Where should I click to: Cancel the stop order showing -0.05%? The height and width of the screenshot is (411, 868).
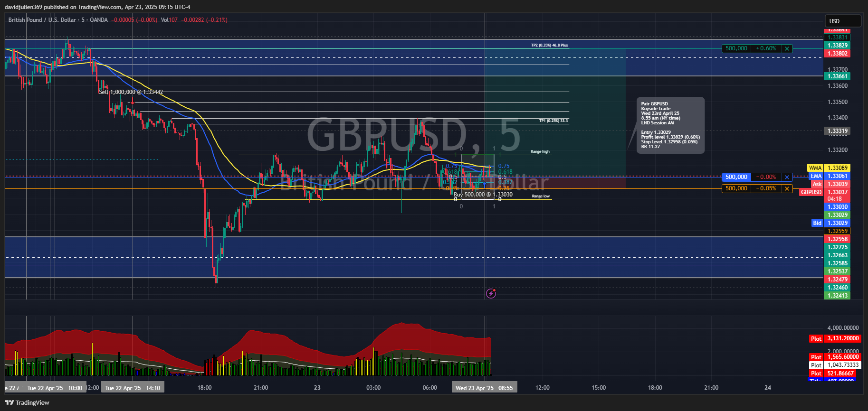point(787,188)
